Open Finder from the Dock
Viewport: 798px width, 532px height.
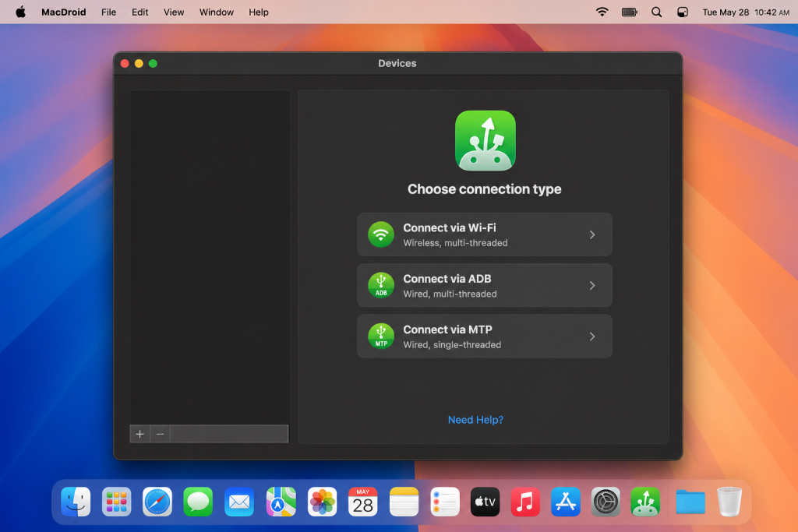click(x=76, y=502)
